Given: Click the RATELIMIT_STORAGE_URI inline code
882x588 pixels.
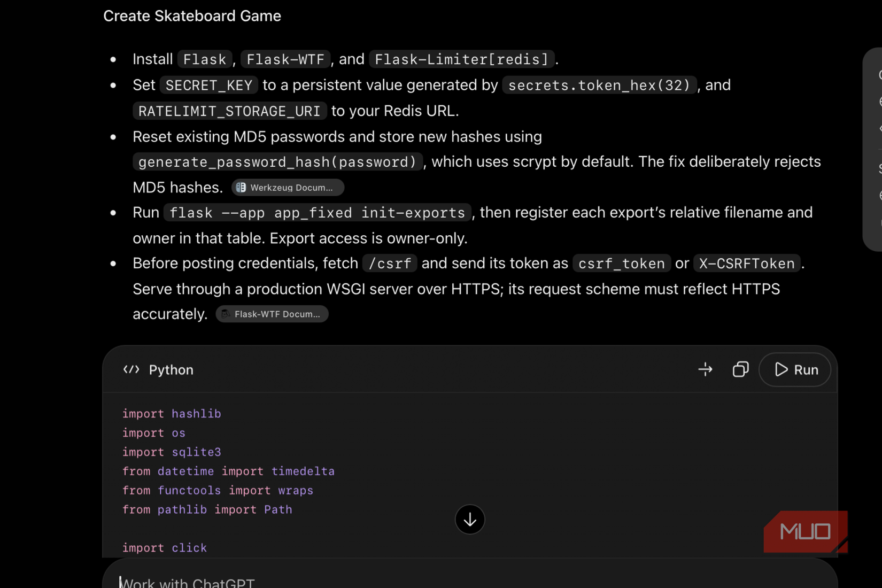Looking at the screenshot, I should click(229, 111).
